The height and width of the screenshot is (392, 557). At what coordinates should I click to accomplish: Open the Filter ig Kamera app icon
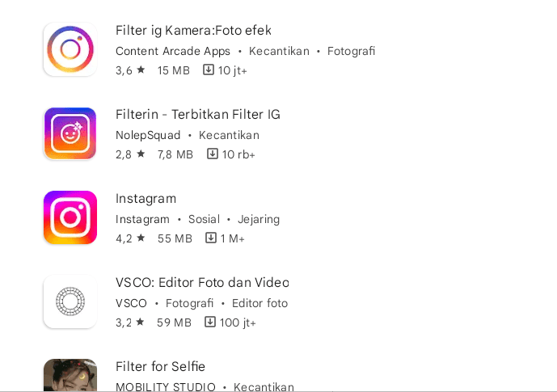pos(70,49)
